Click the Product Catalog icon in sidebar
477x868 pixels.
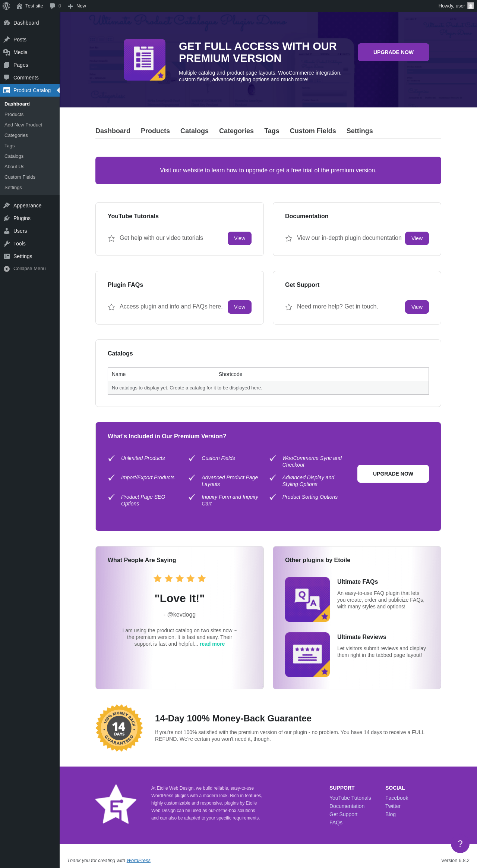click(7, 90)
